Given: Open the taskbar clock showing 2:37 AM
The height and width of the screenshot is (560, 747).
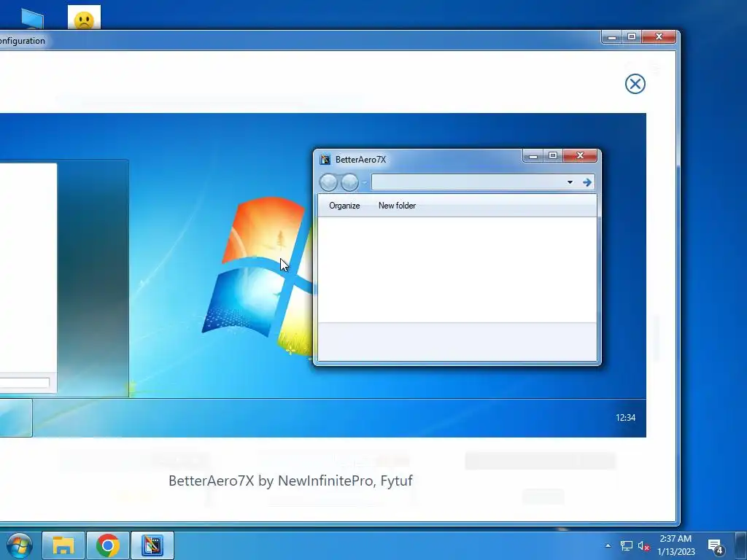Looking at the screenshot, I should point(676,545).
